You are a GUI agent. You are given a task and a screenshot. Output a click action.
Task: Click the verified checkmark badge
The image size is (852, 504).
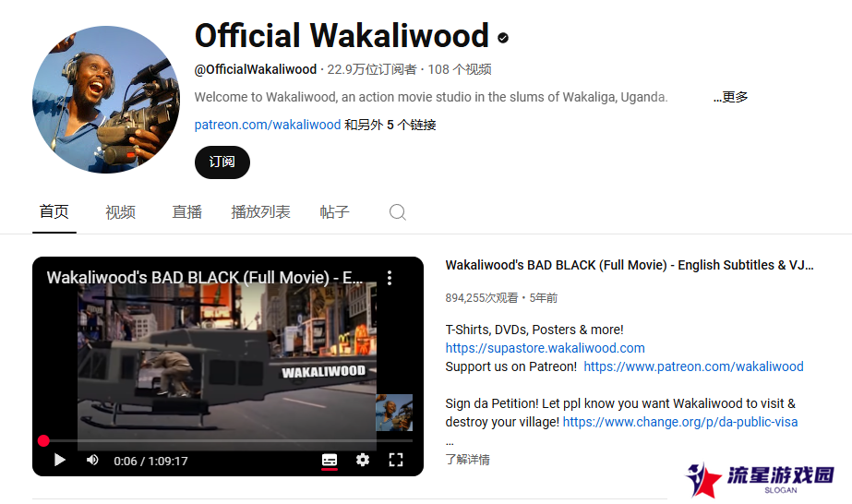click(x=503, y=38)
